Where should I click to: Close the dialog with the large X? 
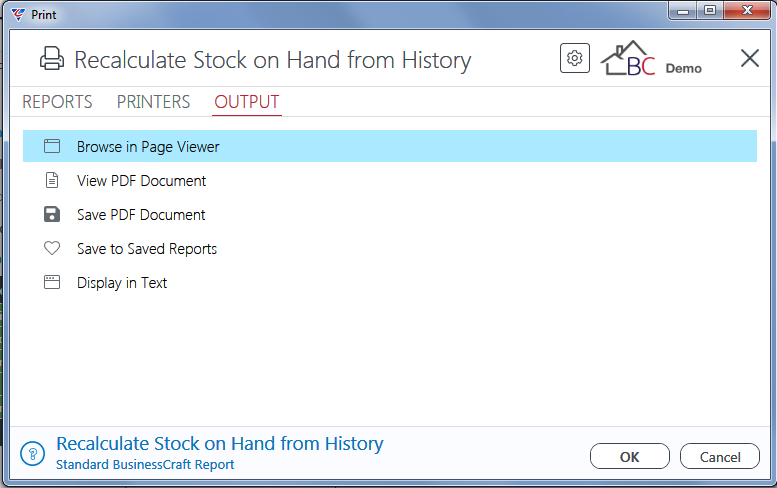coord(750,58)
